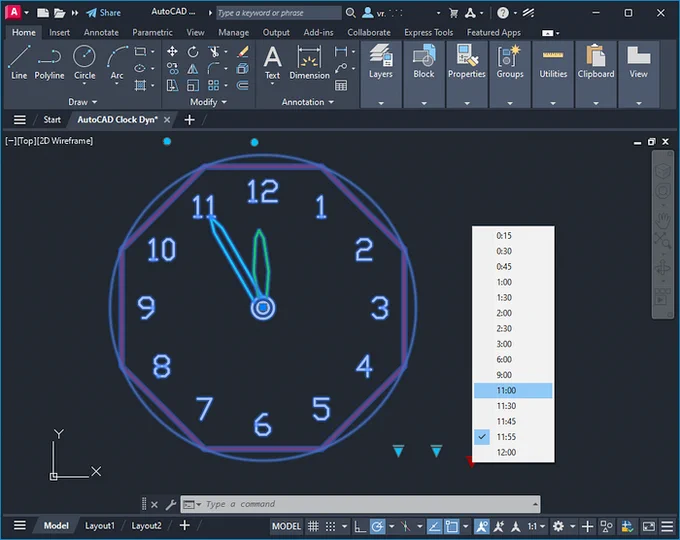The image size is (680, 540).
Task: Add a new layout tab
Action: click(x=184, y=525)
